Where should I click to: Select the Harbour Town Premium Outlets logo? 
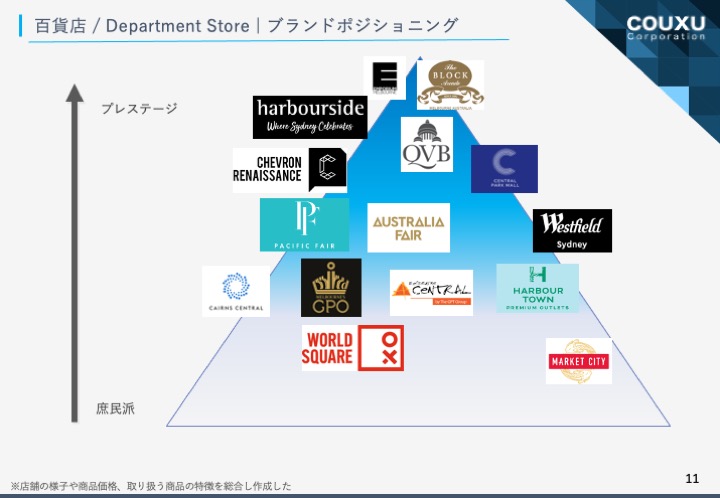tap(537, 288)
